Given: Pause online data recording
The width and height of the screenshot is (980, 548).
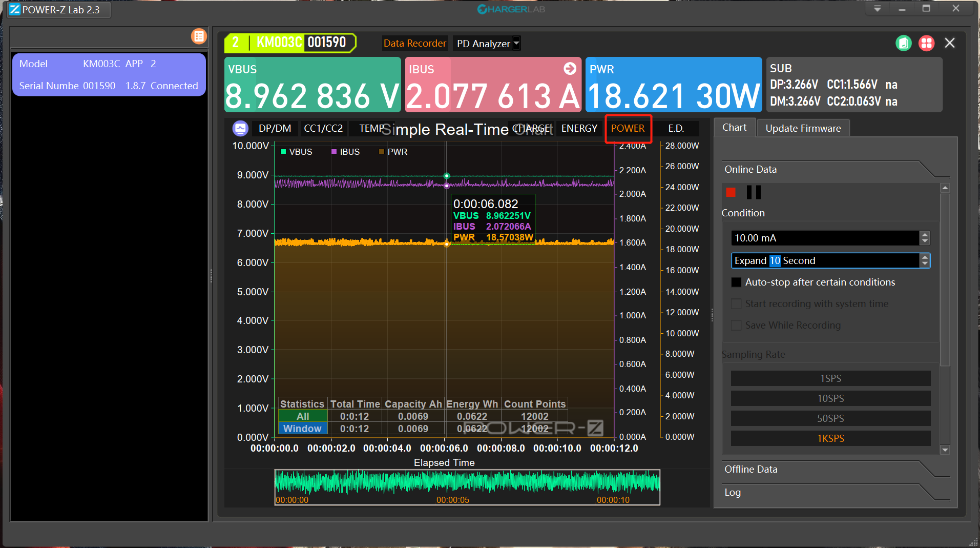Looking at the screenshot, I should [x=753, y=192].
